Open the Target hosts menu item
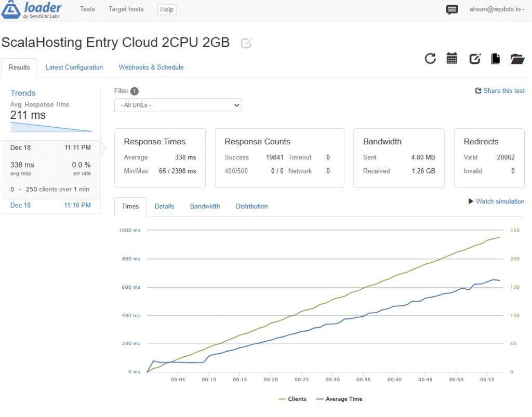The image size is (532, 417). click(x=126, y=9)
